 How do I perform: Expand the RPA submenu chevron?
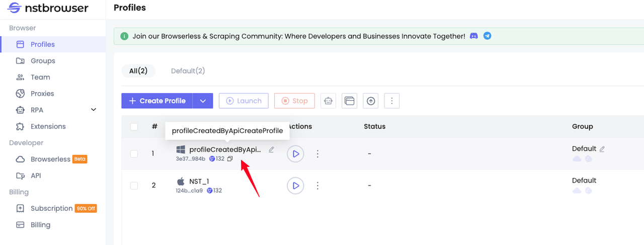[94, 110]
